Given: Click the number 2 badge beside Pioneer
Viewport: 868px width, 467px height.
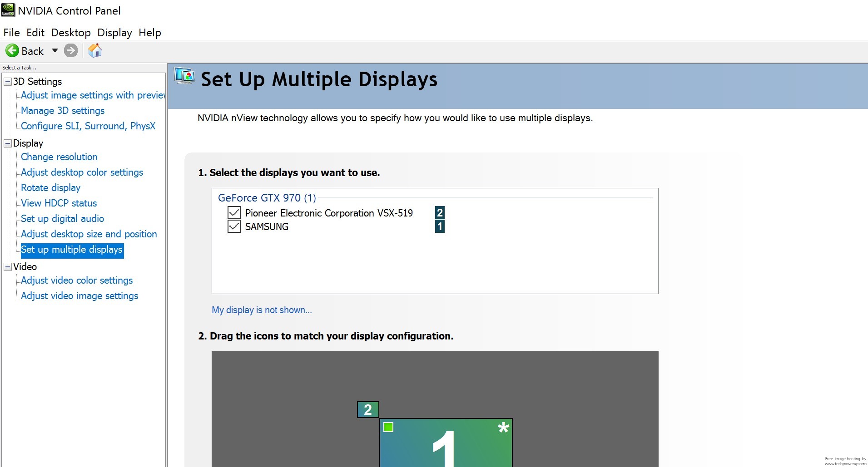Looking at the screenshot, I should pos(440,212).
